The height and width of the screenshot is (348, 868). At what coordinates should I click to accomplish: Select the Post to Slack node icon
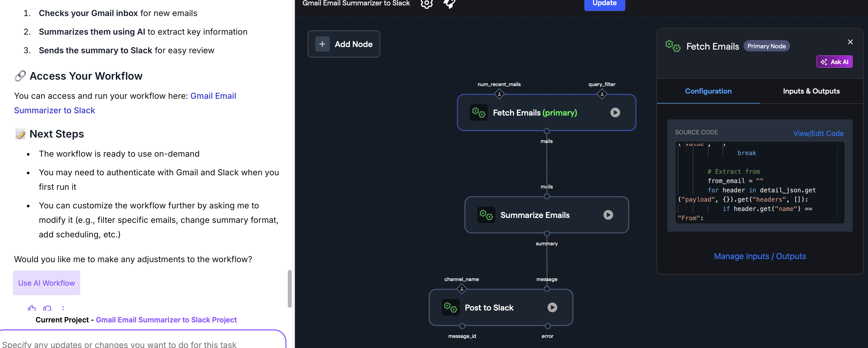[450, 307]
